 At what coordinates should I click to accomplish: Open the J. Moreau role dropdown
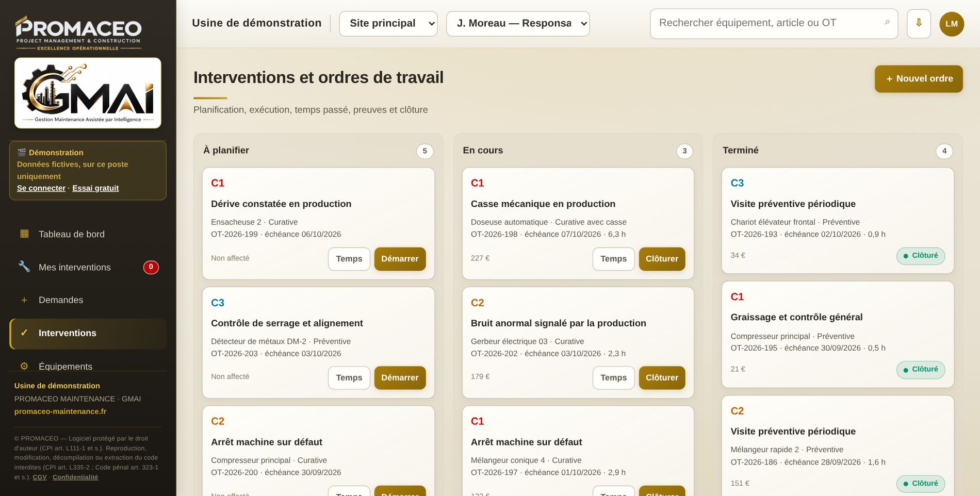(x=518, y=24)
